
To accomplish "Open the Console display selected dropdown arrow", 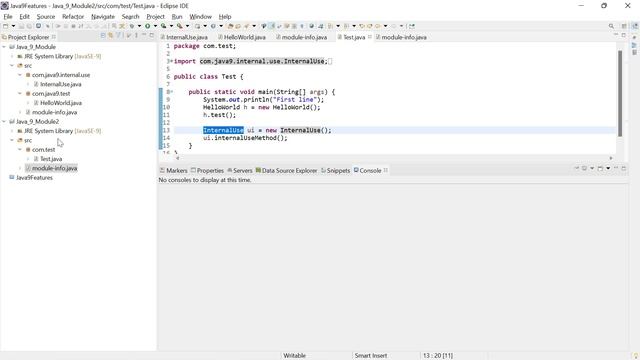I will [592, 168].
